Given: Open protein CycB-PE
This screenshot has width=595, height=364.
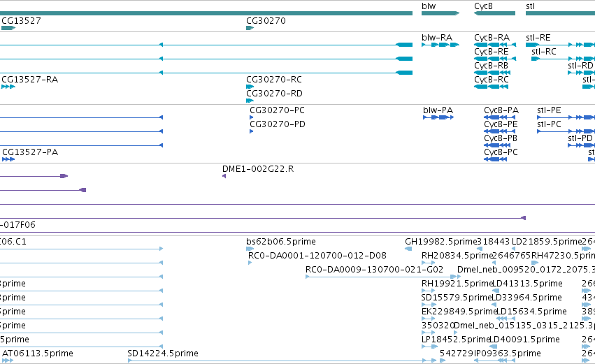Looking at the screenshot, I should [501, 124].
